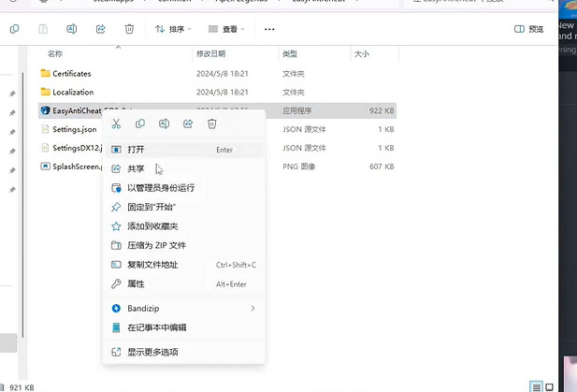Choose 压缩为 ZIP 文件 in context menu
This screenshot has width=577, height=392.
click(x=183, y=245)
